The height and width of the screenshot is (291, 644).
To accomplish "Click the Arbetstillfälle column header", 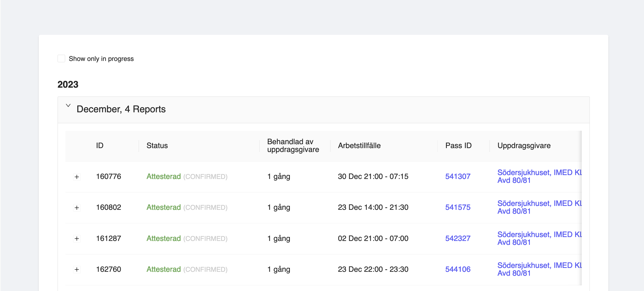I will pyautogui.click(x=359, y=146).
